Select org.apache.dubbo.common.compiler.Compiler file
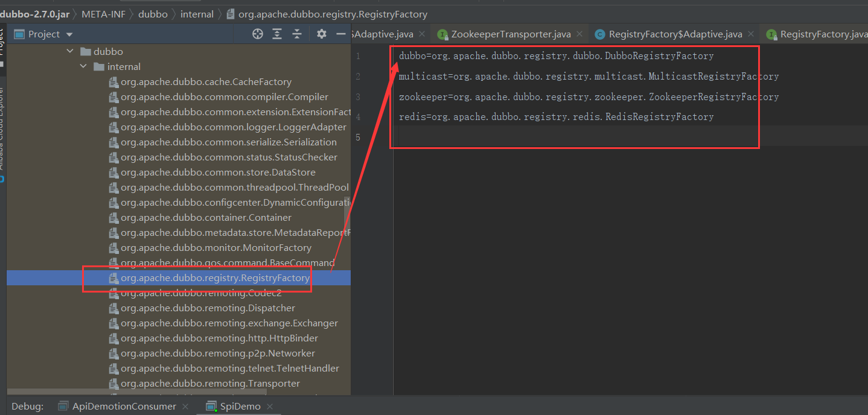Viewport: 868px width, 415px height. [225, 97]
